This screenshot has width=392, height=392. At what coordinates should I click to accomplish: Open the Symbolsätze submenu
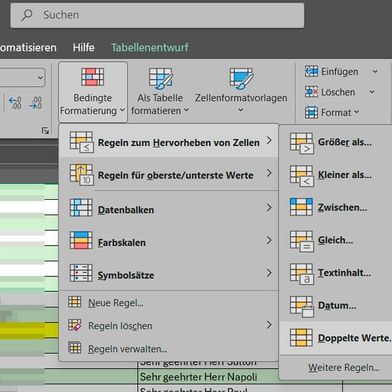point(169,274)
